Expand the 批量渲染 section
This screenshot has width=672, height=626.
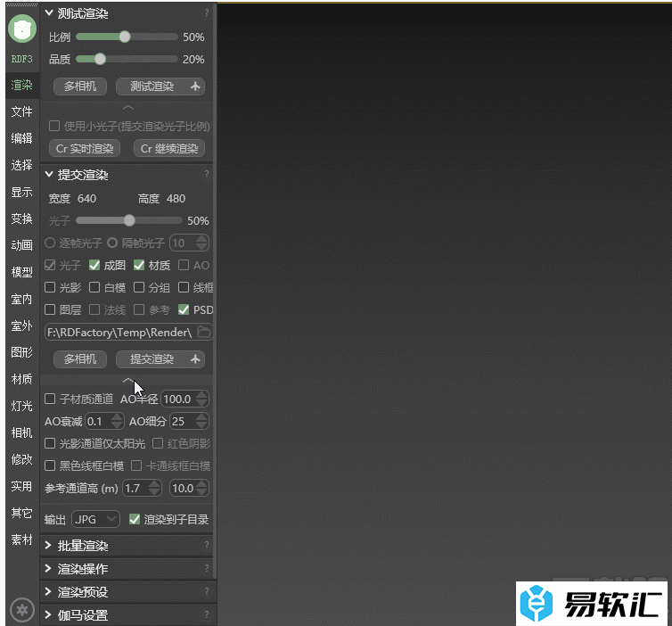(48, 546)
